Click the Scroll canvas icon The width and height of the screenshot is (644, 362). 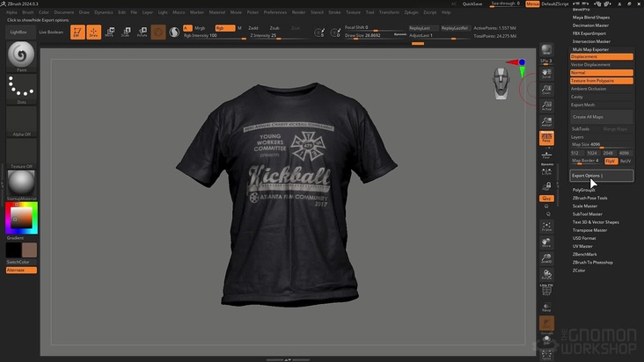tap(546, 74)
